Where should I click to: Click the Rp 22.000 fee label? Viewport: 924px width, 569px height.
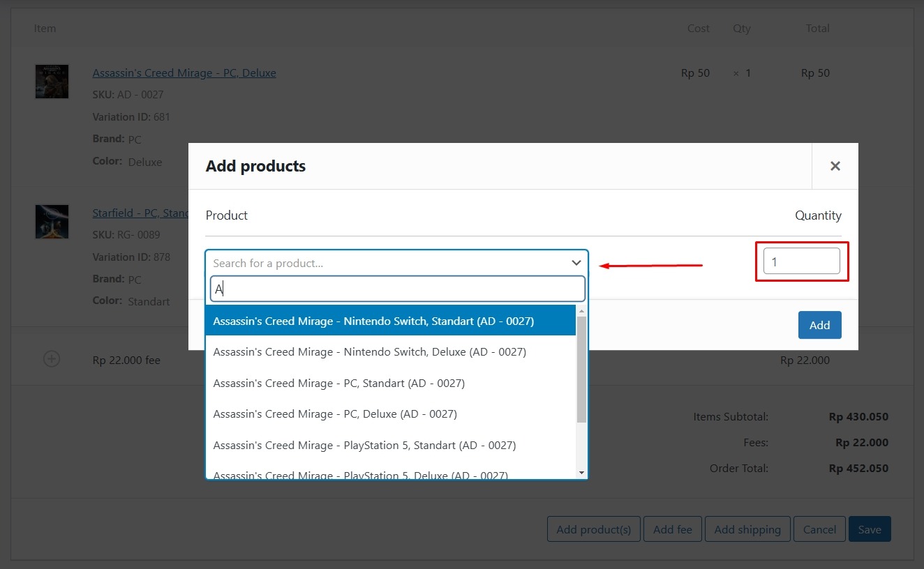(126, 361)
